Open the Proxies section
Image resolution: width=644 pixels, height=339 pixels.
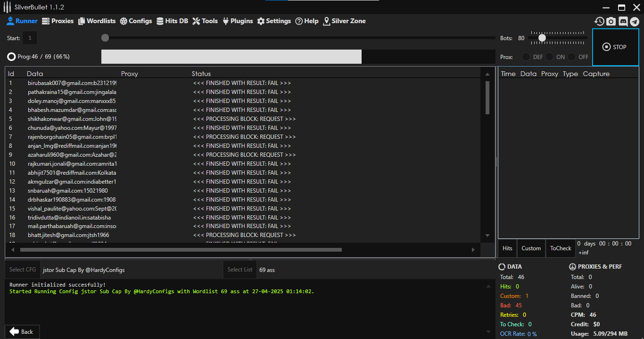click(x=58, y=21)
